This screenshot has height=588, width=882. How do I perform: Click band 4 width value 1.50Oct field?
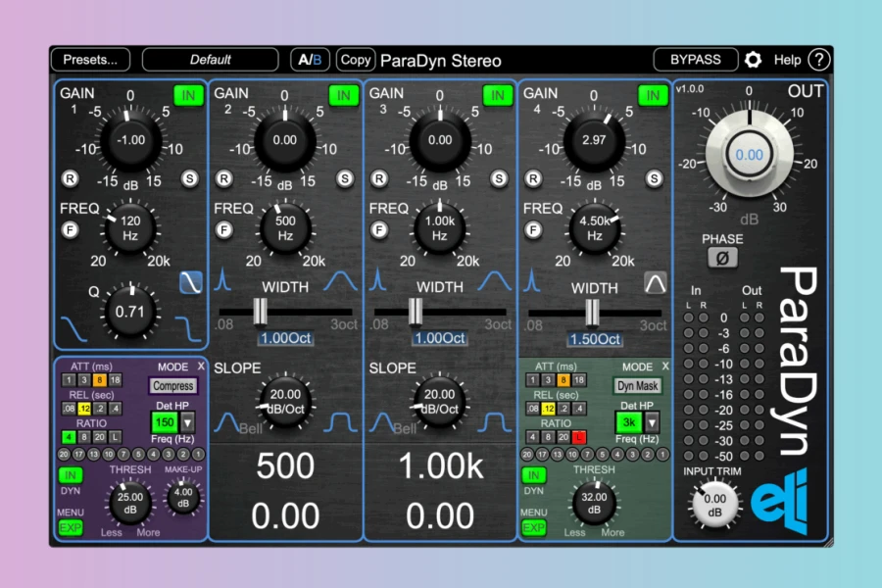(595, 339)
